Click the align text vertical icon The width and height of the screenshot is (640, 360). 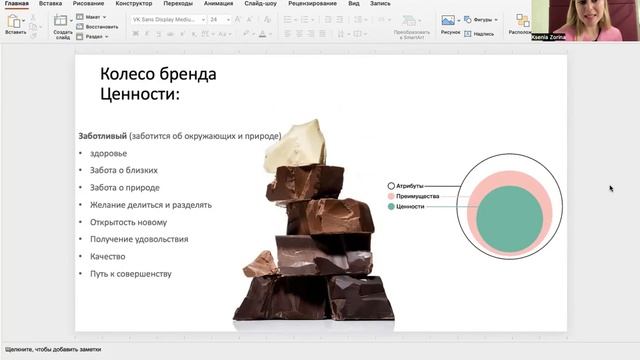tap(358, 34)
